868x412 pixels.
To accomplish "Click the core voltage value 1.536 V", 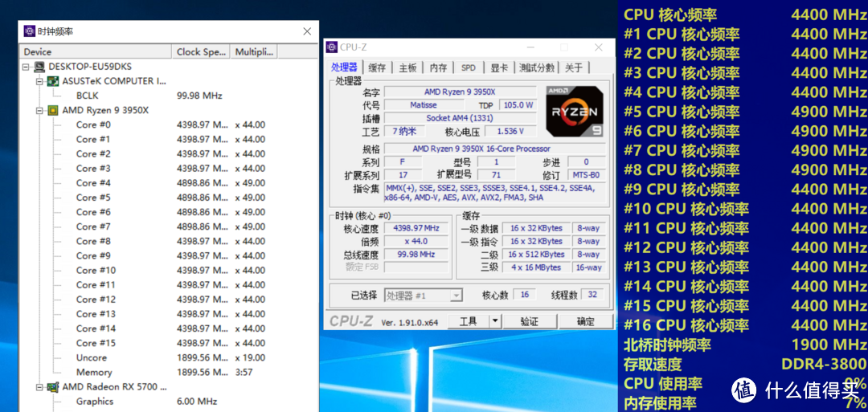I will click(x=511, y=132).
